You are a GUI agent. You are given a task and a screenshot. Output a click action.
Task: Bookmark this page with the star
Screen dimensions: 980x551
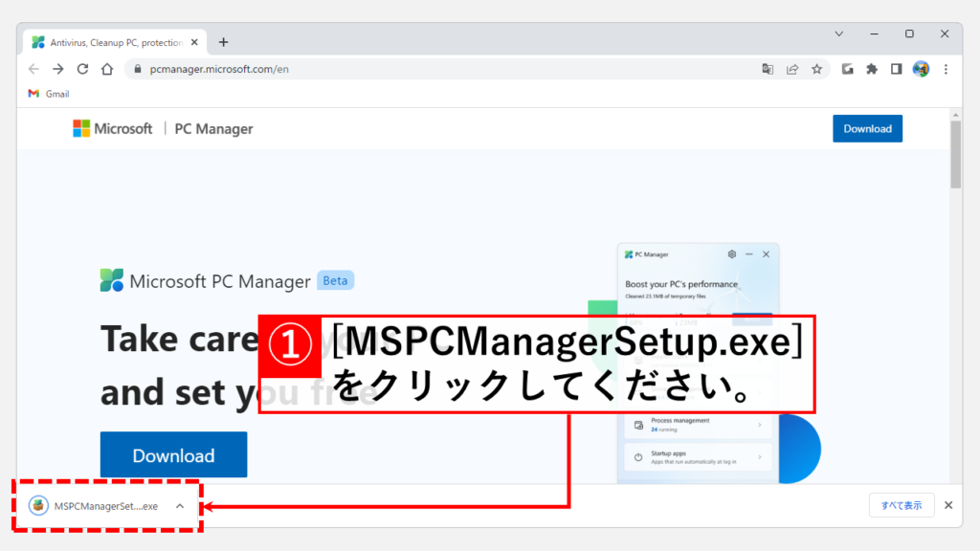(817, 69)
